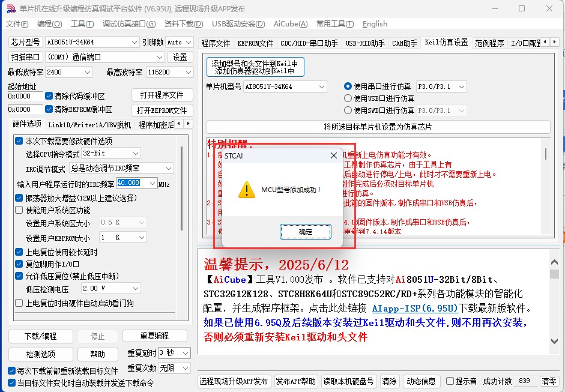Open 使用串口进行仿真 P3.0/P3.1 dropdown
This screenshot has height=392, width=565.
point(441,86)
